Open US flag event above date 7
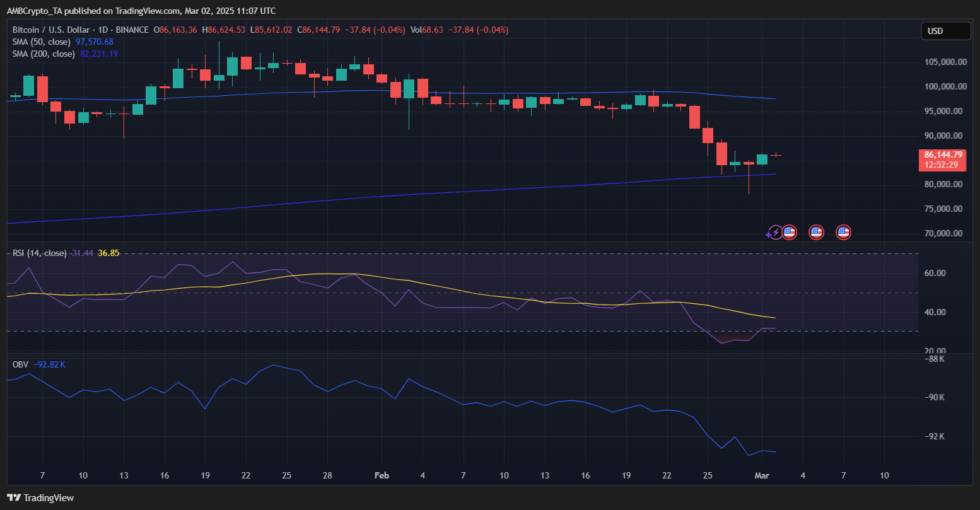This screenshot has width=980, height=510. (x=843, y=233)
